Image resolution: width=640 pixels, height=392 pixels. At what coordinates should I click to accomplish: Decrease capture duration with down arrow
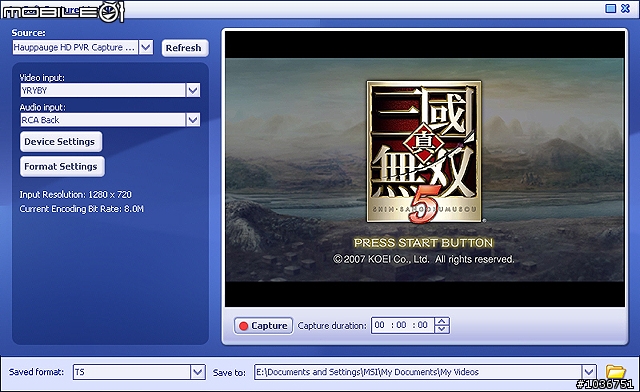tap(442, 330)
